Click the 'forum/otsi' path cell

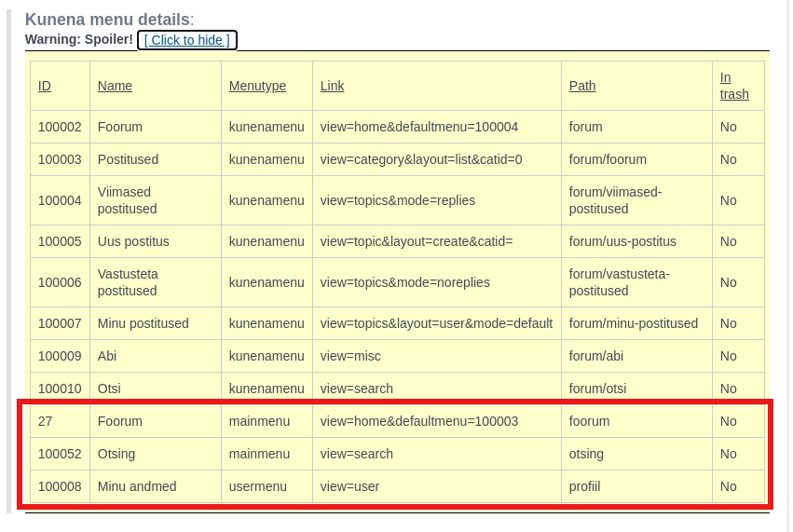597,389
